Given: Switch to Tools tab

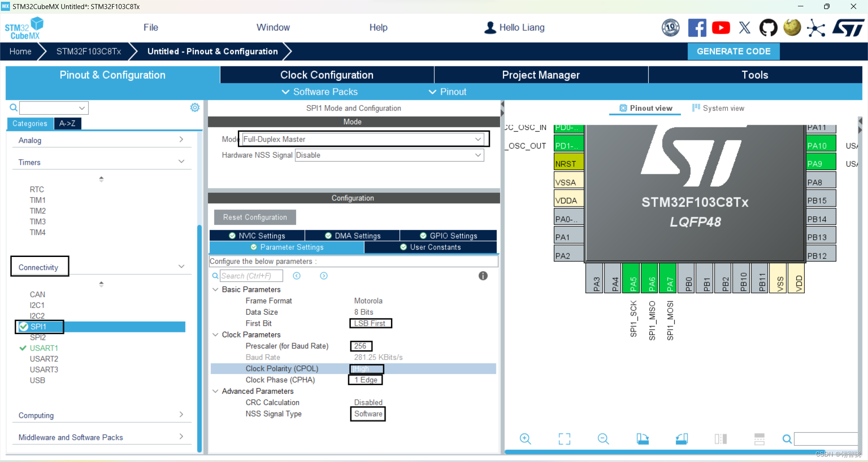Looking at the screenshot, I should coord(755,75).
